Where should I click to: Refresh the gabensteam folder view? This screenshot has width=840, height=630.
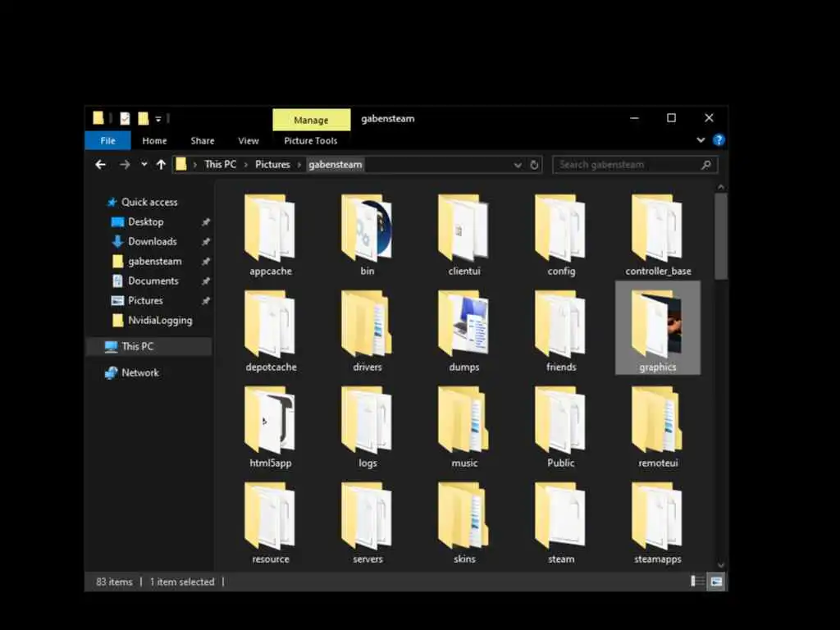[x=534, y=165]
